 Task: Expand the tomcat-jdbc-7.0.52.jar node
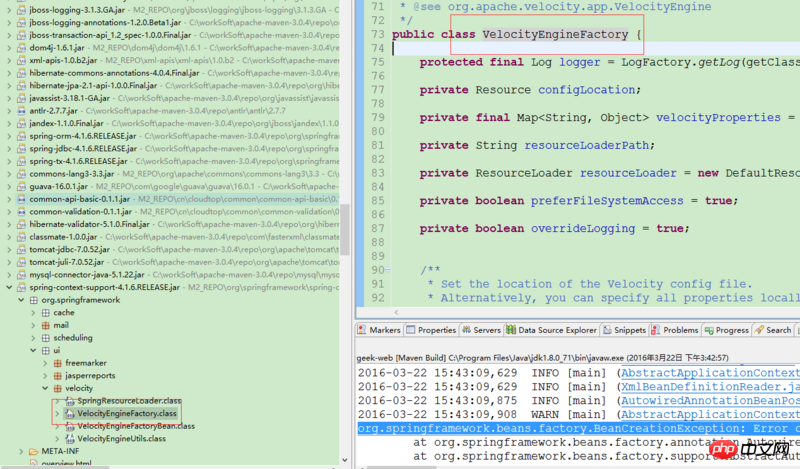pyautogui.click(x=9, y=250)
